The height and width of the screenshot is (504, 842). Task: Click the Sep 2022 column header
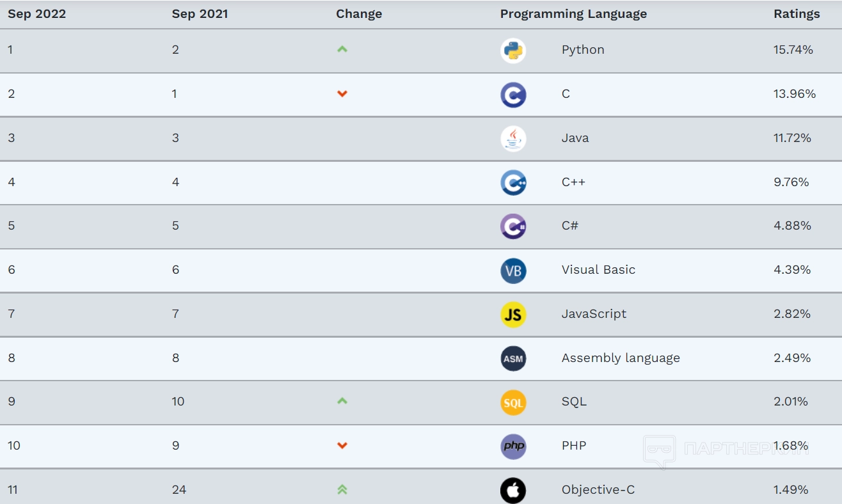pyautogui.click(x=37, y=14)
